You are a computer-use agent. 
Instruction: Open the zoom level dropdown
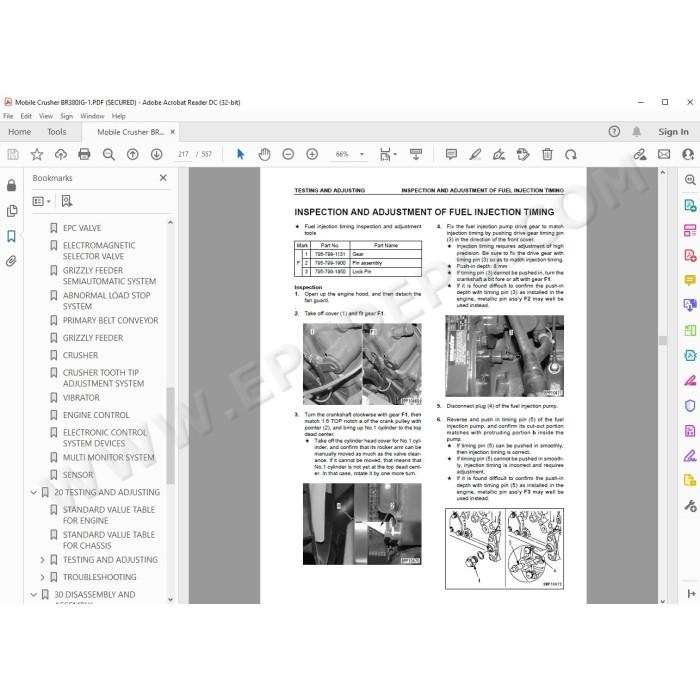tap(362, 154)
